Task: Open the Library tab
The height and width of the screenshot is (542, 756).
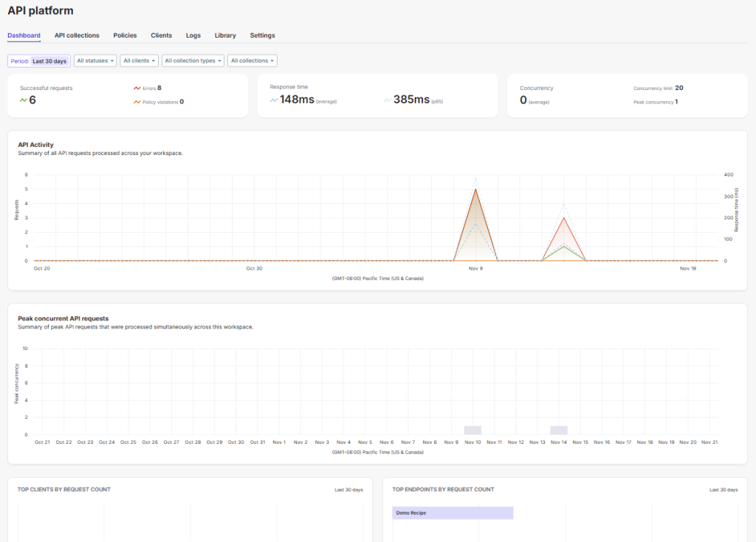Action: point(225,35)
